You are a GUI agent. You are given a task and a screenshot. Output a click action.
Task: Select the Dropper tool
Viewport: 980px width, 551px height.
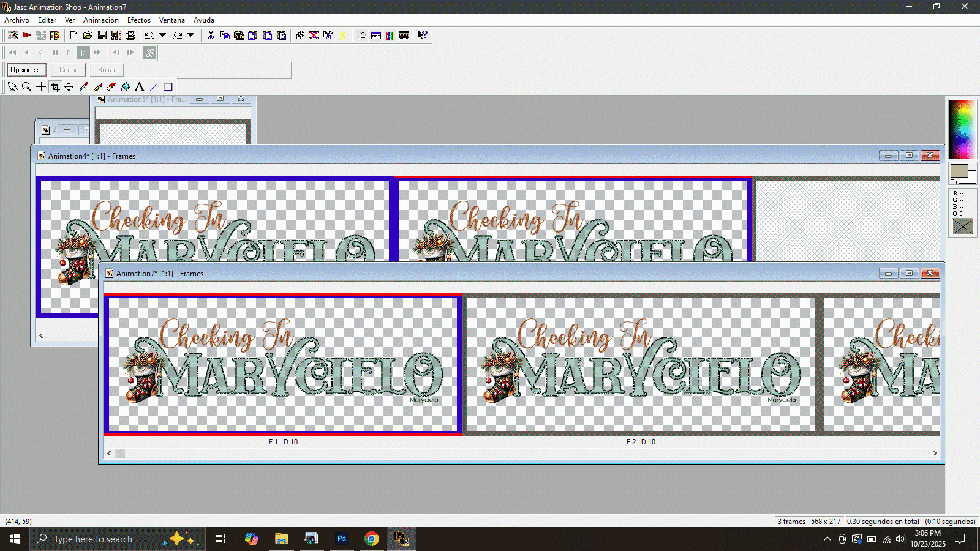tap(84, 87)
